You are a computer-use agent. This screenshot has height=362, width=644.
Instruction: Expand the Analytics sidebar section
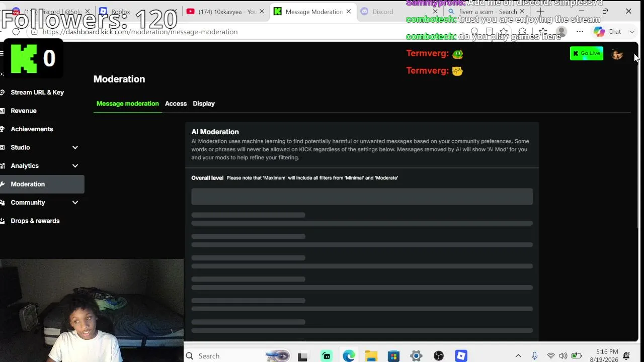(75, 166)
